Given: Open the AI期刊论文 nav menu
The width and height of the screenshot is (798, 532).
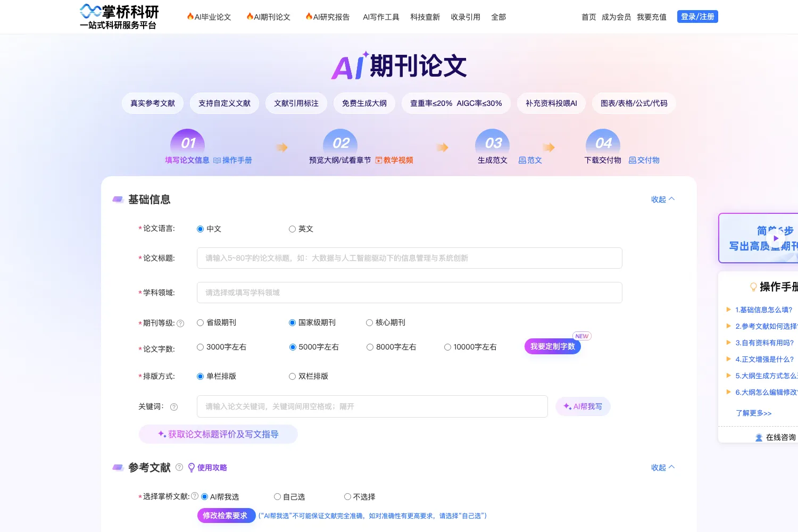Looking at the screenshot, I should (x=268, y=17).
